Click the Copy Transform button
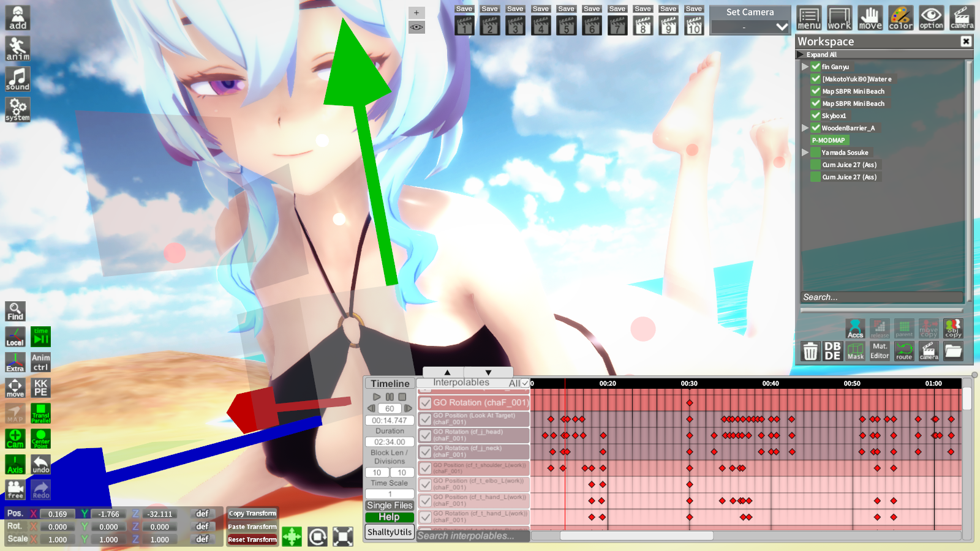This screenshot has width=980, height=551. (252, 514)
